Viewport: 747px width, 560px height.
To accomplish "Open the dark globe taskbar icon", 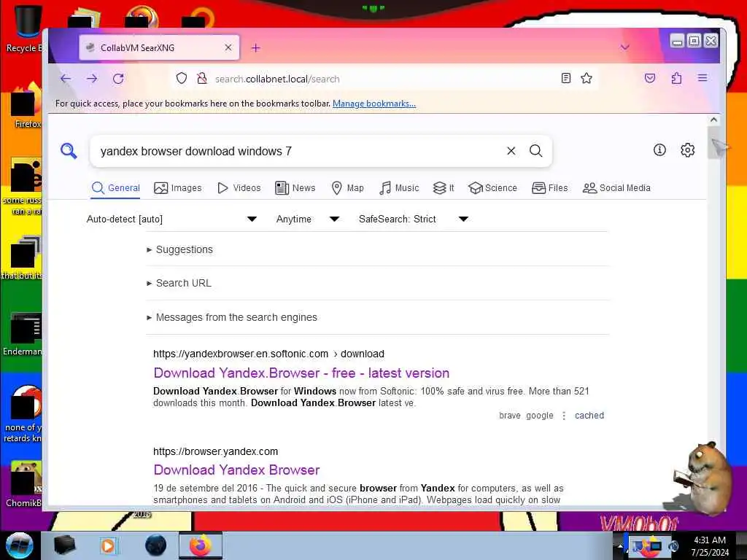I will pyautogui.click(x=155, y=545).
